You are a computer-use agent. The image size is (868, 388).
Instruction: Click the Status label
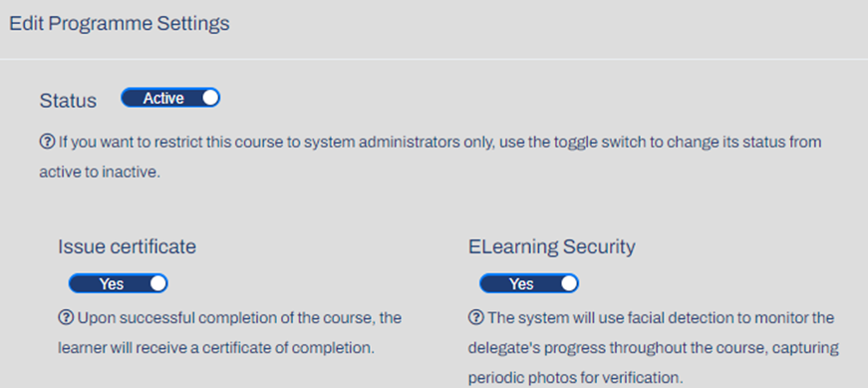coord(68,101)
